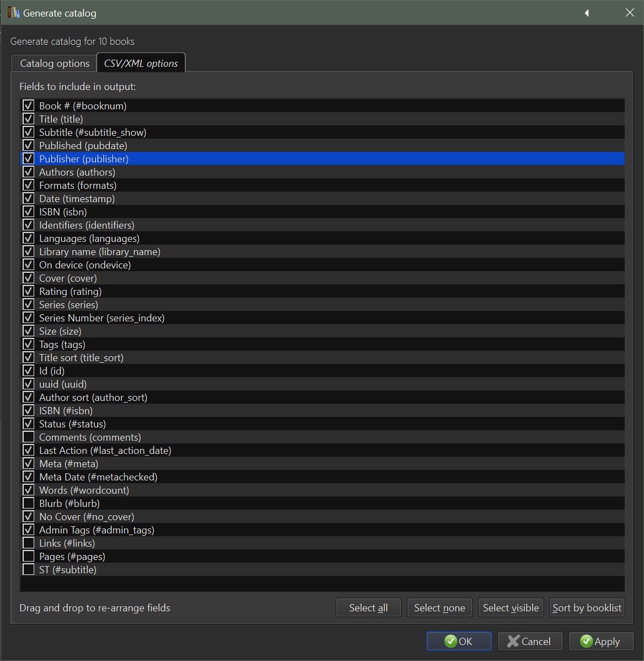Close the Generate catalog dialog
The height and width of the screenshot is (661, 644).
(630, 13)
